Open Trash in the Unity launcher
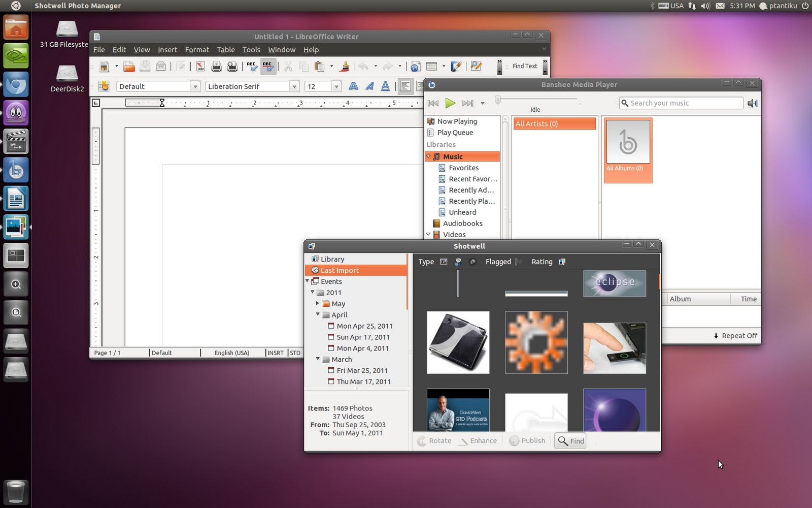812x508 pixels. point(16,492)
